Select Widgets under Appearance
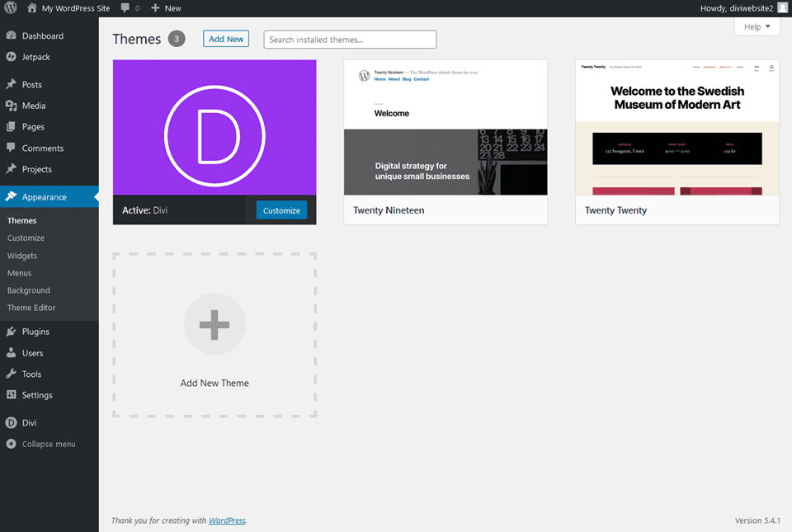The height and width of the screenshot is (532, 792). coord(23,256)
